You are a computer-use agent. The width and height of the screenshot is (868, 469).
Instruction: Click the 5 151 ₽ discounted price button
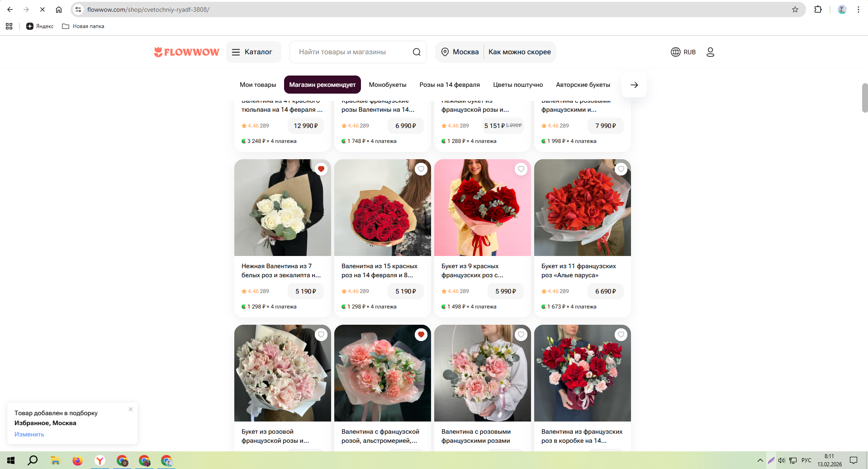pos(503,126)
